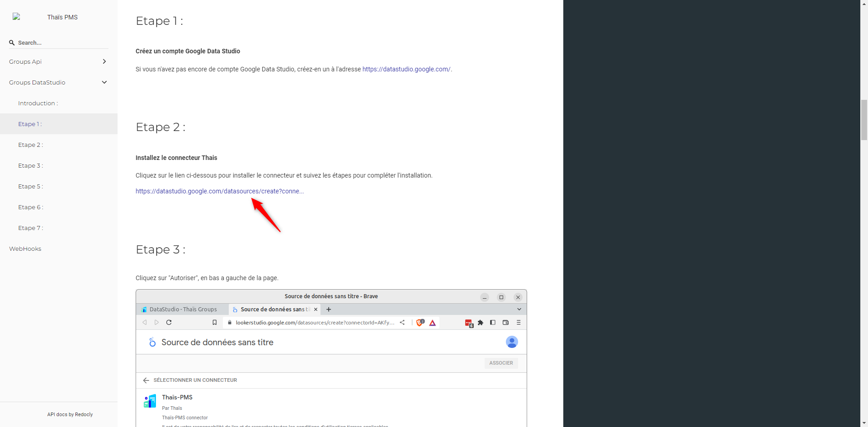Expand the Groups Api section chevron

click(x=104, y=61)
